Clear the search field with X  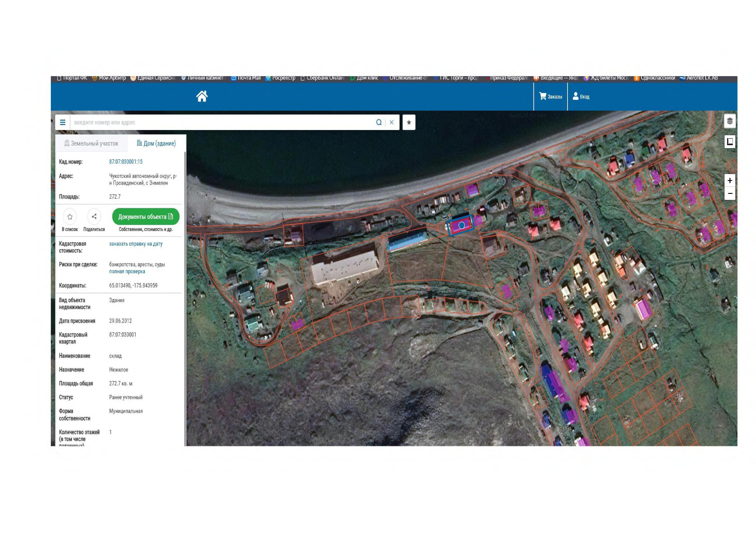point(392,122)
